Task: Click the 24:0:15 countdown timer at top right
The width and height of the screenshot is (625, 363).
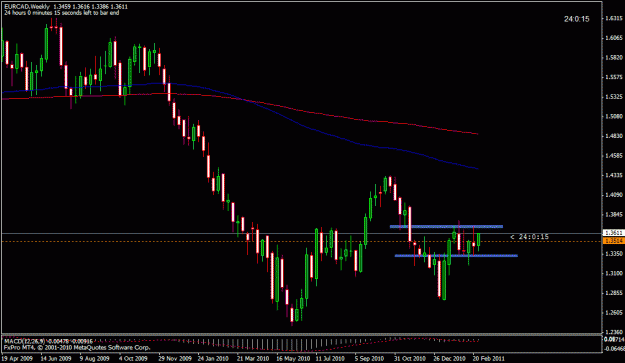Action: click(x=576, y=19)
